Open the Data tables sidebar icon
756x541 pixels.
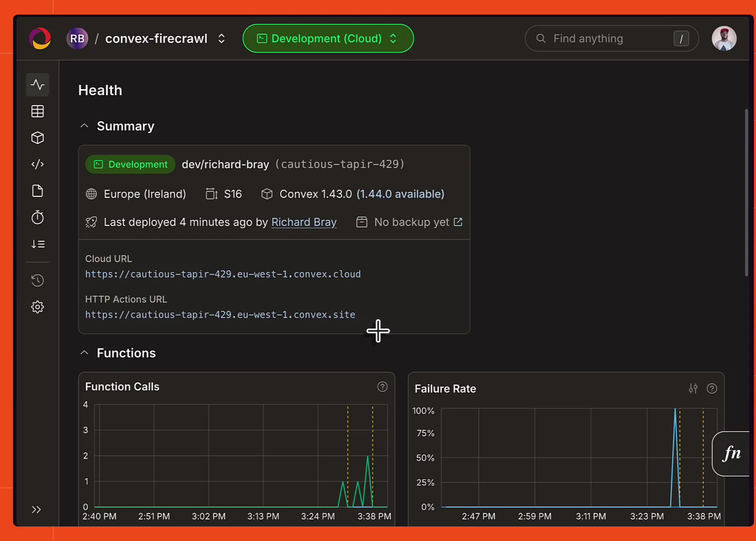(x=38, y=111)
